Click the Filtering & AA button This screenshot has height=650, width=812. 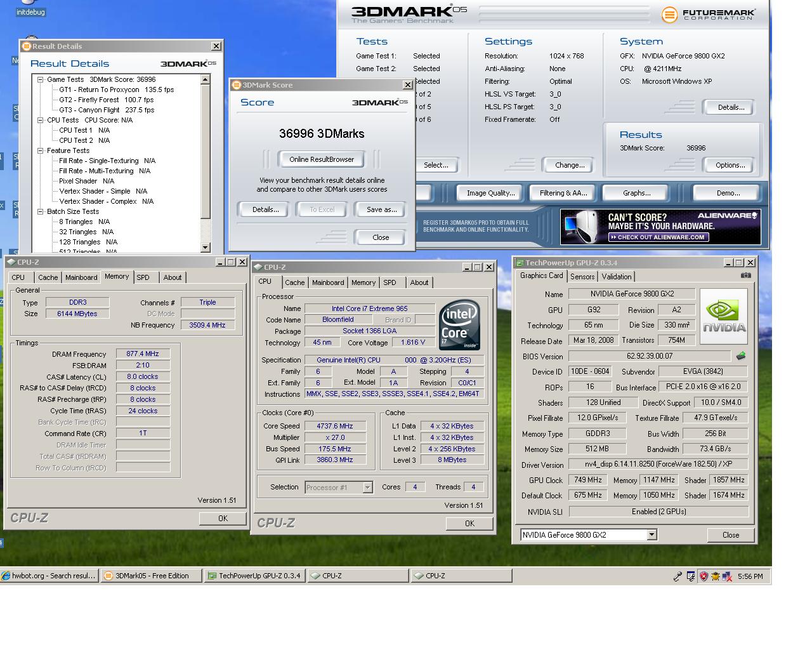click(563, 193)
